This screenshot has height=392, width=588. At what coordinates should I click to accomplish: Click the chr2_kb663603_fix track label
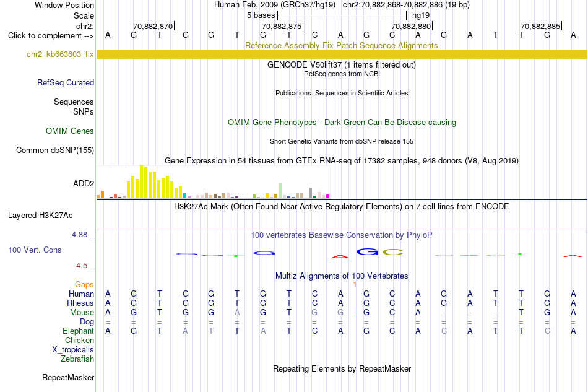60,54
